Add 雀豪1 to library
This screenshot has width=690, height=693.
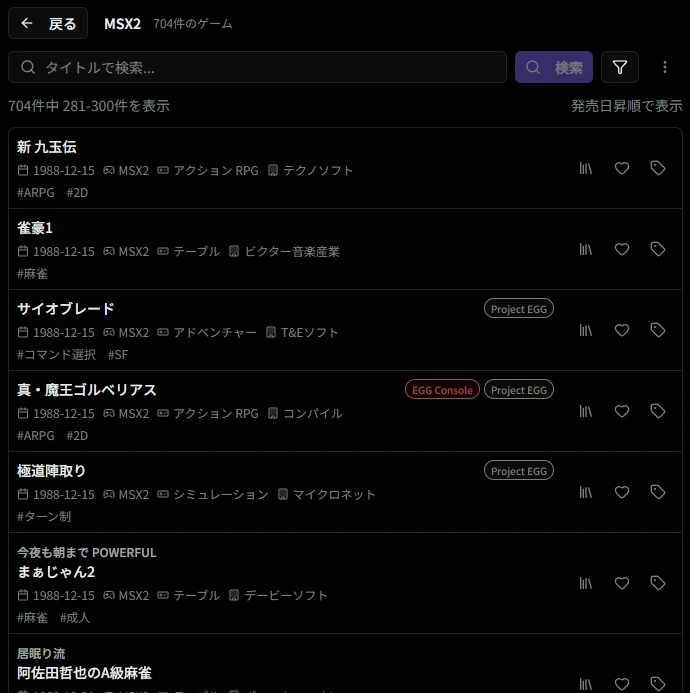pos(586,249)
